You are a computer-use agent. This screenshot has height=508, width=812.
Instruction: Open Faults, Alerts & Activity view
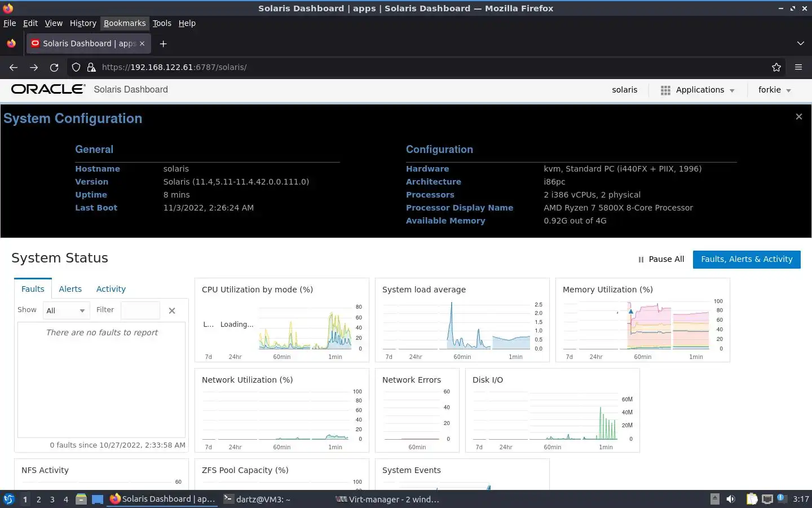point(747,259)
